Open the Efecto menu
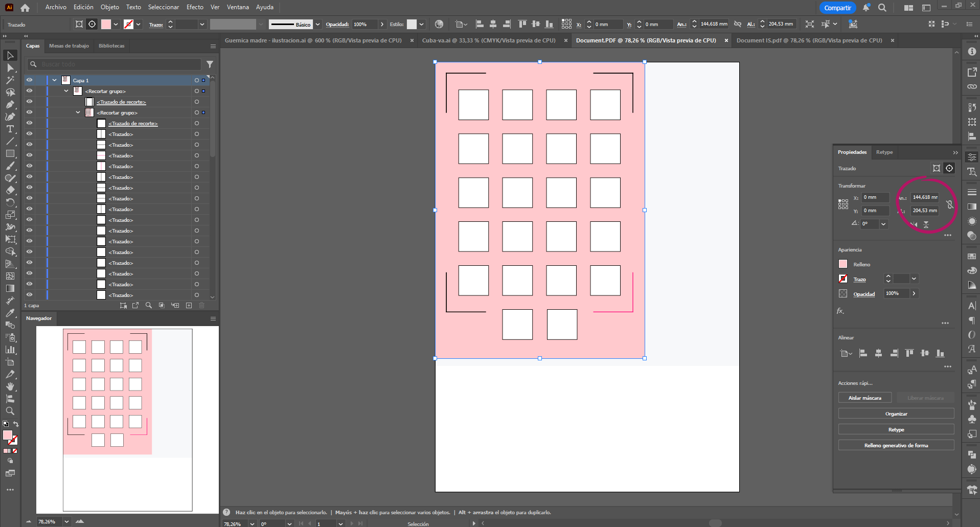Image resolution: width=980 pixels, height=527 pixels. (195, 7)
